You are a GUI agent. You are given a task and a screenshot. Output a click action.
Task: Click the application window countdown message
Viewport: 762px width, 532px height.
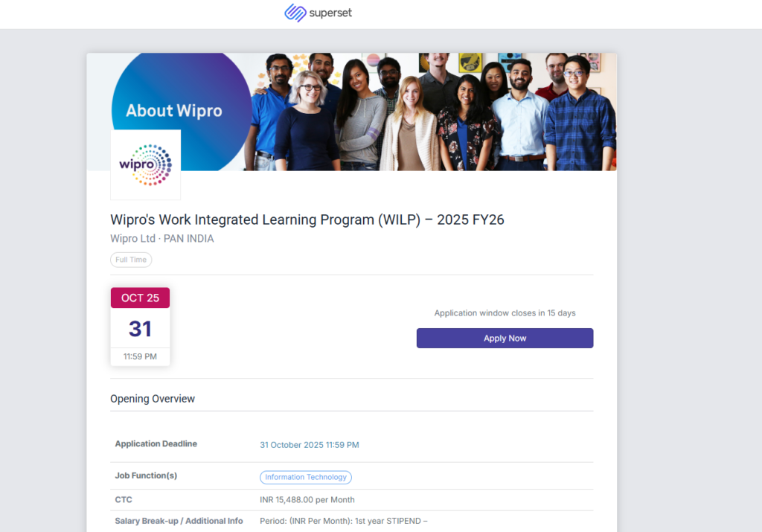point(505,313)
